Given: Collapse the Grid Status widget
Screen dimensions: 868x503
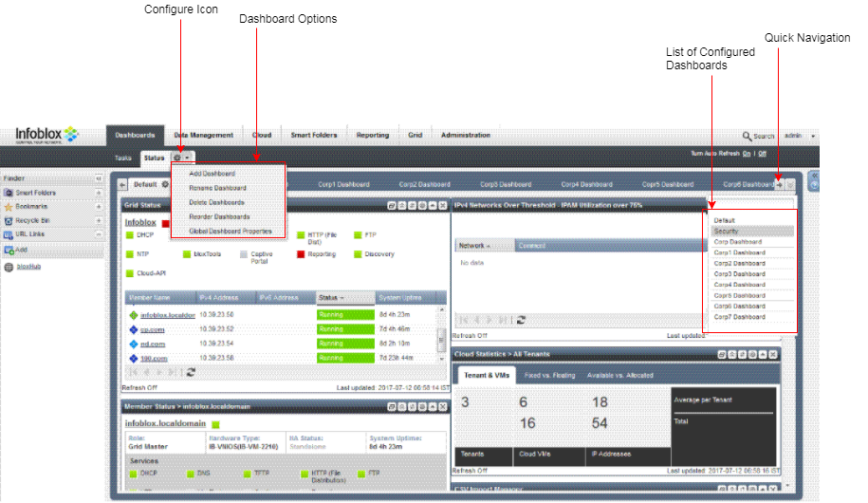Looking at the screenshot, I should coord(433,206).
